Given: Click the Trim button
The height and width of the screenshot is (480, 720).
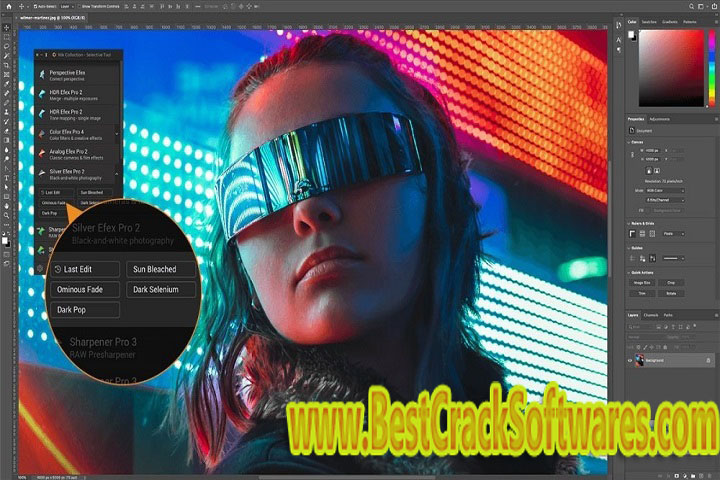Looking at the screenshot, I should pos(641,293).
